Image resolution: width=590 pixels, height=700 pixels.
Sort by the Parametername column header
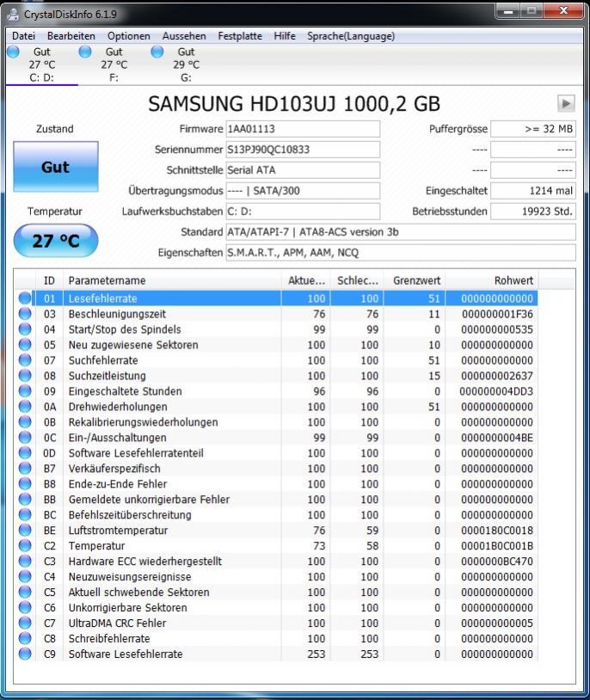click(172, 280)
